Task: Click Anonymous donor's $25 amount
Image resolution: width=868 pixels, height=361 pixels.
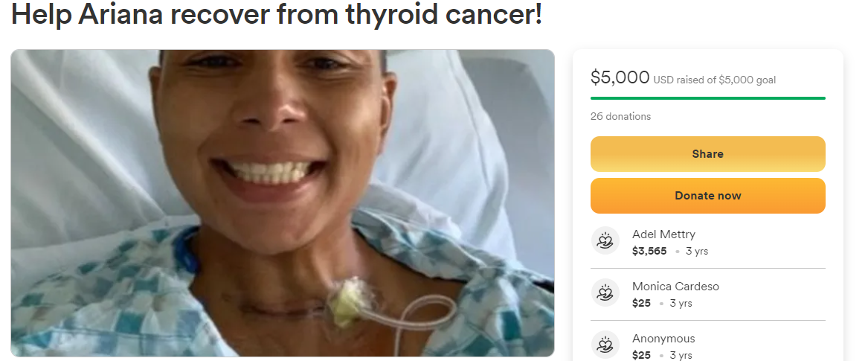Action: coord(641,355)
